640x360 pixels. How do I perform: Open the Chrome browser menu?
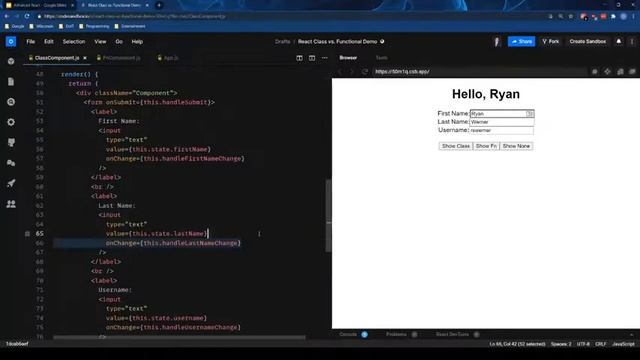(x=633, y=16)
